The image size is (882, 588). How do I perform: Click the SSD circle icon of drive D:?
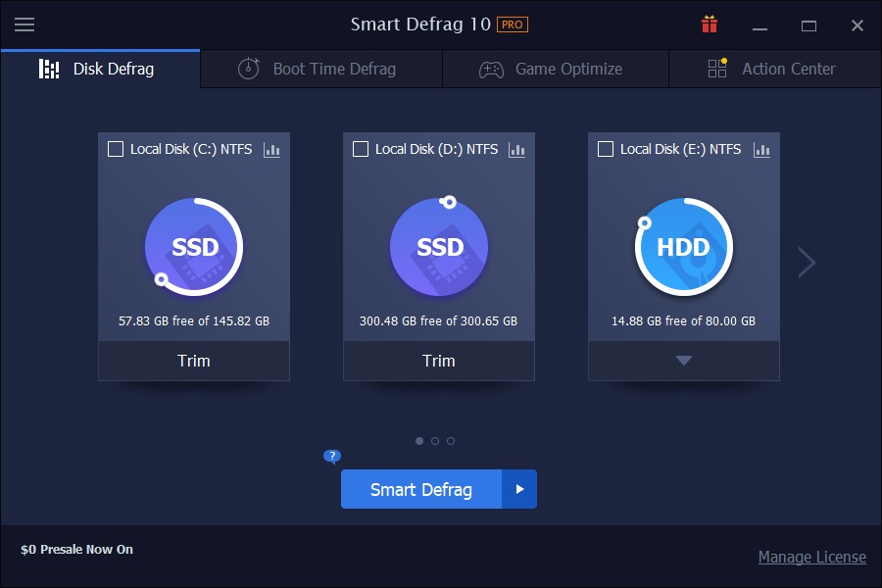[x=439, y=246]
